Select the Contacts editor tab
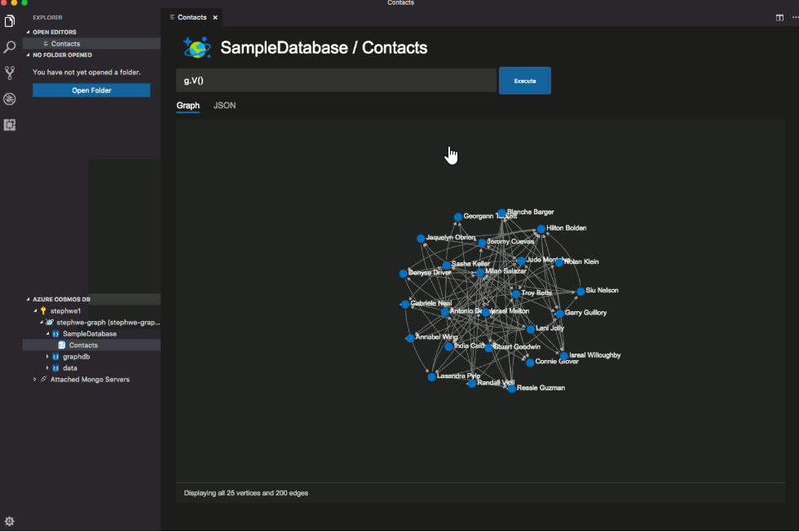Viewport: 799px width, 532px height. pyautogui.click(x=192, y=17)
